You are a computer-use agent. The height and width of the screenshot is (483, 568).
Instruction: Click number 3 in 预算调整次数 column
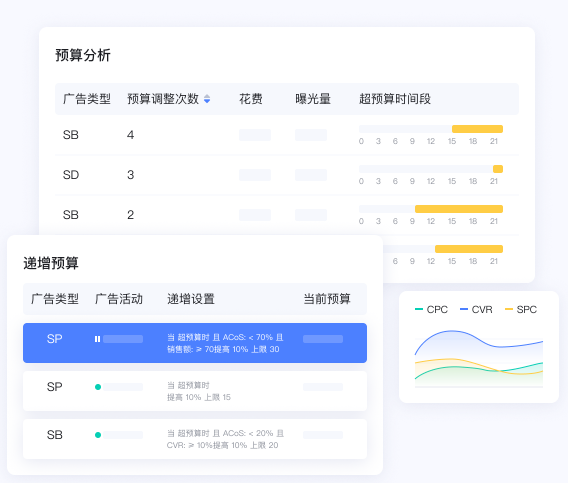[x=130, y=175]
